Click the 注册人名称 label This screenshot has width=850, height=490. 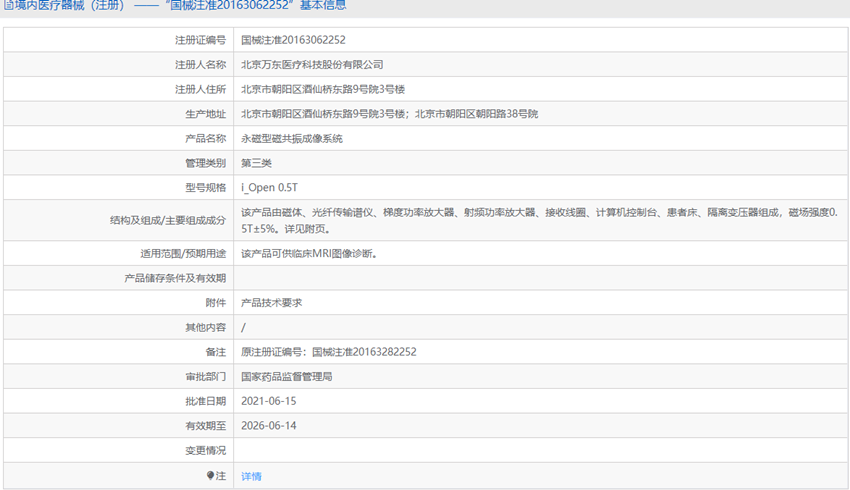tap(200, 65)
